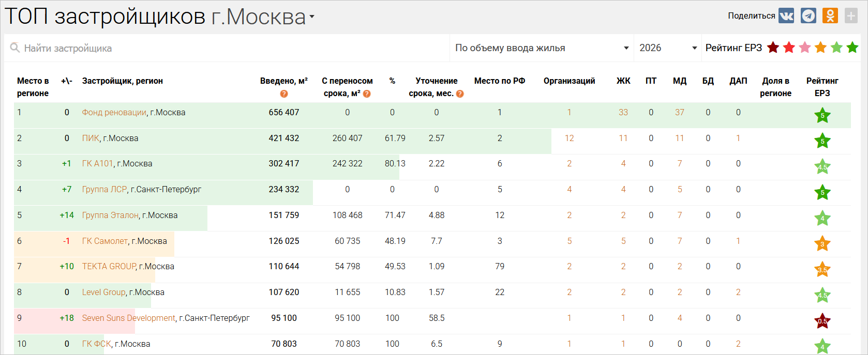Filter by dark green rating star
Image resolution: width=868 pixels, height=355 pixels.
852,48
